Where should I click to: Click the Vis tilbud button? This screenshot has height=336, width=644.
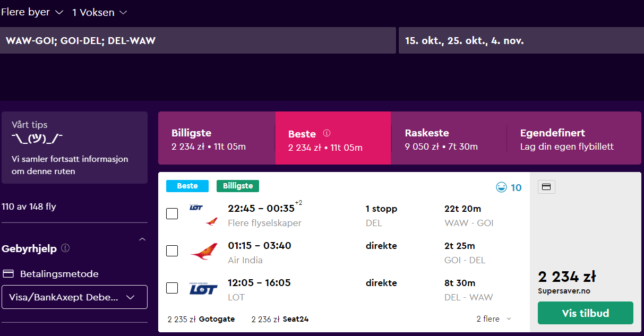click(585, 313)
